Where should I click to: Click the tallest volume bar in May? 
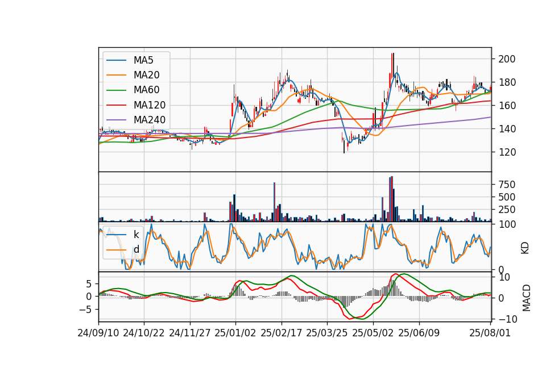pyautogui.click(x=392, y=199)
